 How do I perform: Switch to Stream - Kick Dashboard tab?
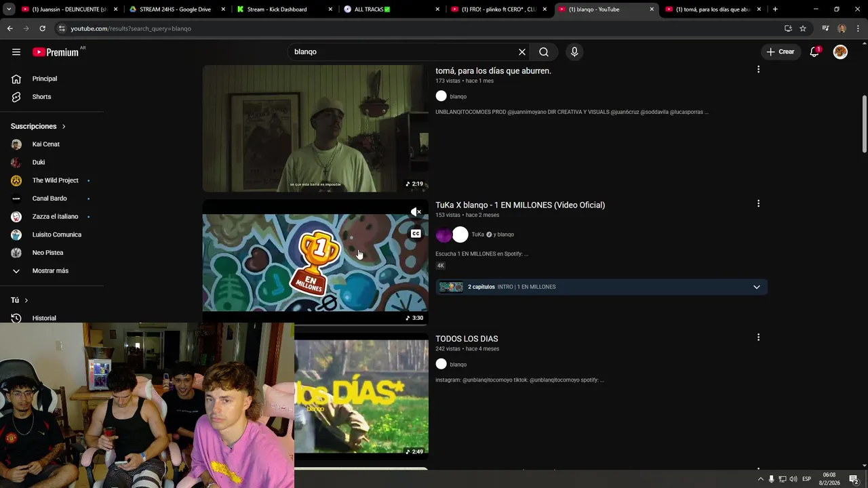(x=285, y=9)
